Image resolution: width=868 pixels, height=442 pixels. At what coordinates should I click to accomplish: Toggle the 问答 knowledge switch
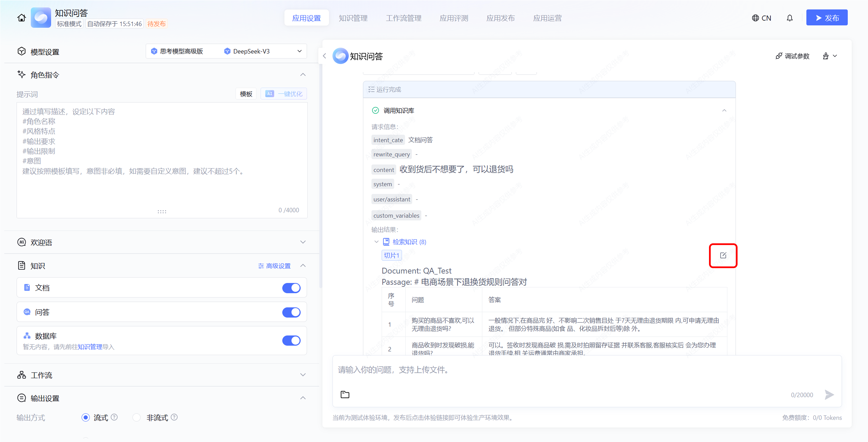point(291,312)
